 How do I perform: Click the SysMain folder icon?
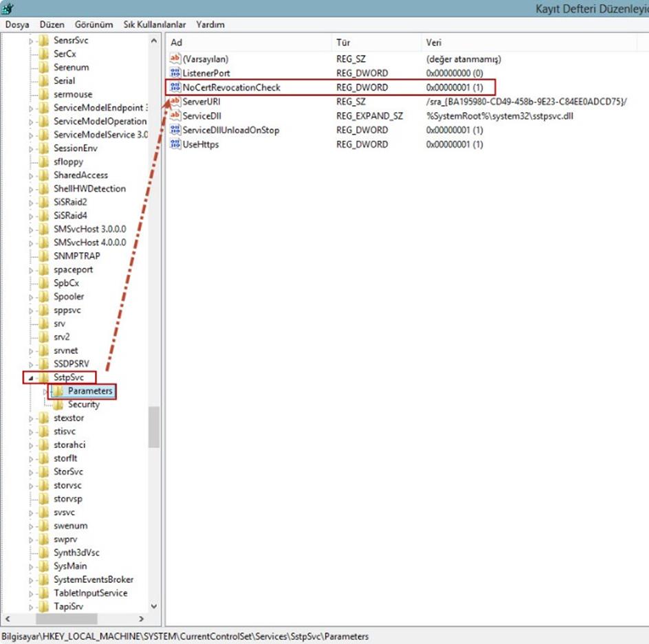click(44, 566)
